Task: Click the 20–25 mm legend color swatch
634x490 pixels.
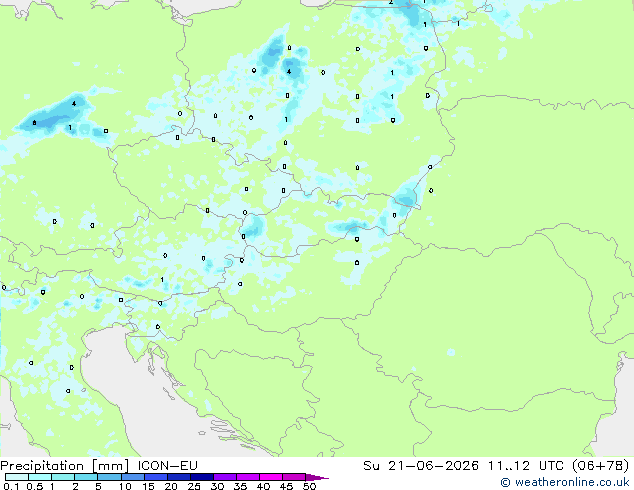Action: 178,477
